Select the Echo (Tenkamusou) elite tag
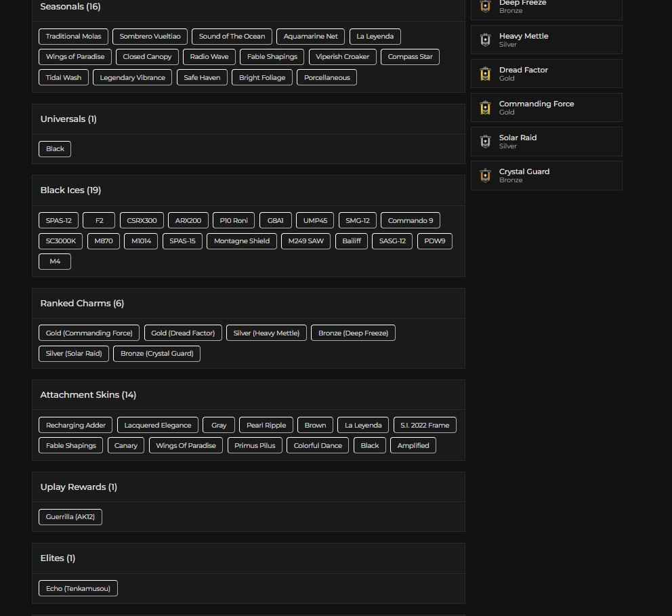Screen dimensions: 672x616 click(78, 589)
